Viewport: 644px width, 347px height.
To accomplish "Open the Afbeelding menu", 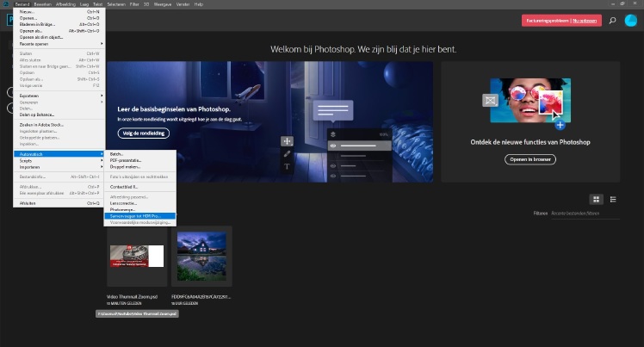I will click(x=65, y=4).
